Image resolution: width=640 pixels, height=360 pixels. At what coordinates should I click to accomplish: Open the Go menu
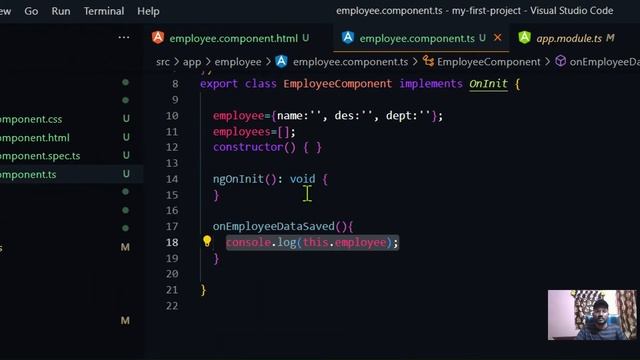point(31,11)
